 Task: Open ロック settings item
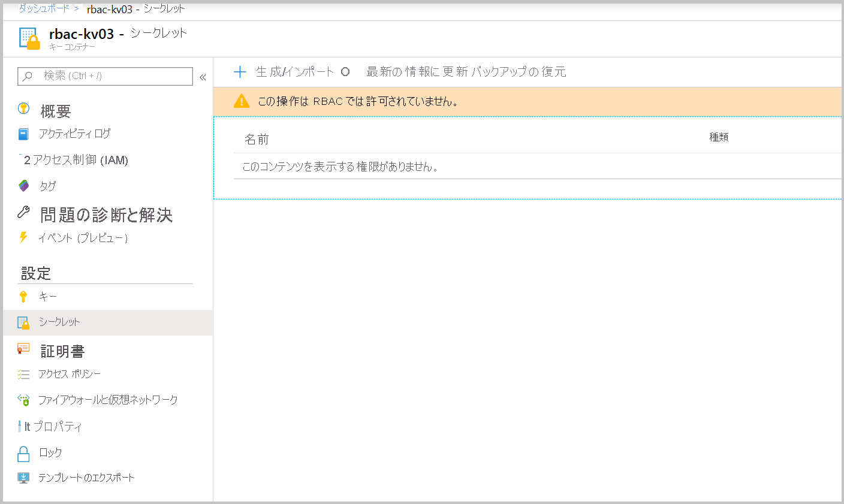pos(50,452)
